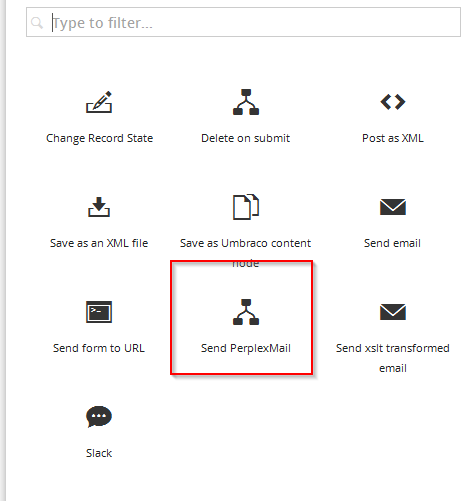Click the Delete on submit label
Viewport: 473px width, 501px height.
click(x=246, y=138)
